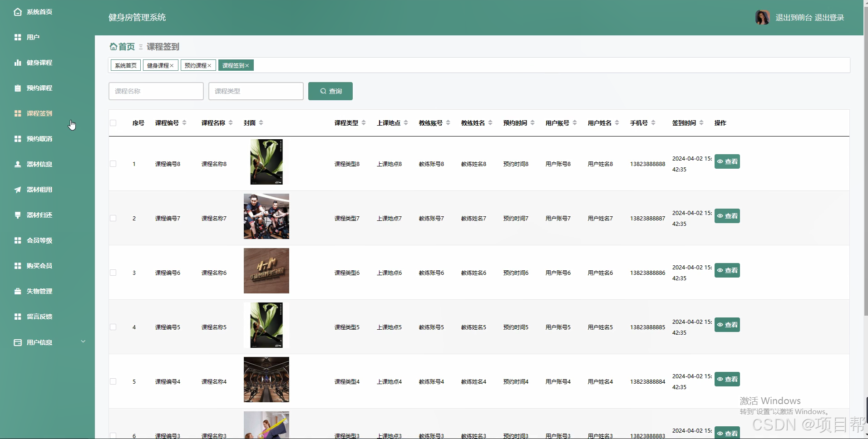Sort by 手机号 column arrows
868x439 pixels.
point(653,123)
